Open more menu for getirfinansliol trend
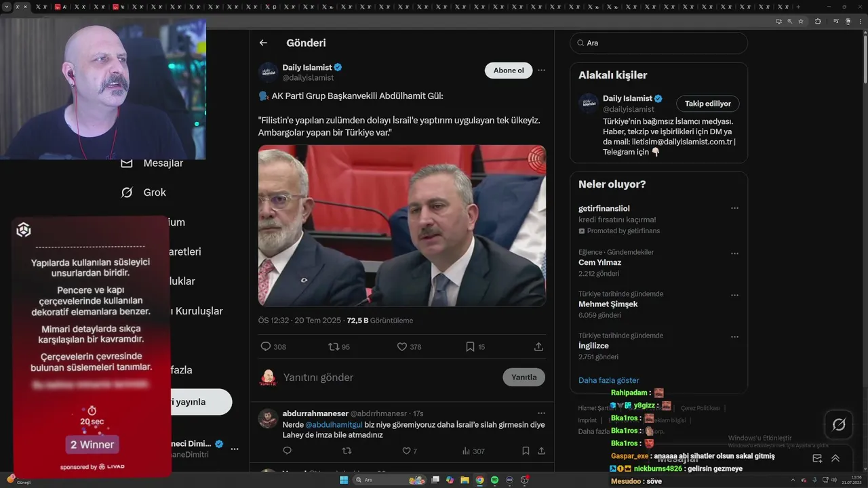 [734, 208]
